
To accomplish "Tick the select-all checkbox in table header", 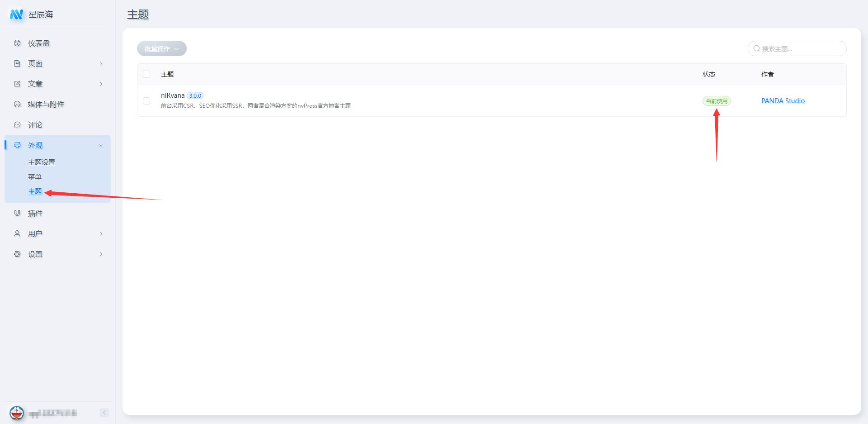I will pos(146,74).
